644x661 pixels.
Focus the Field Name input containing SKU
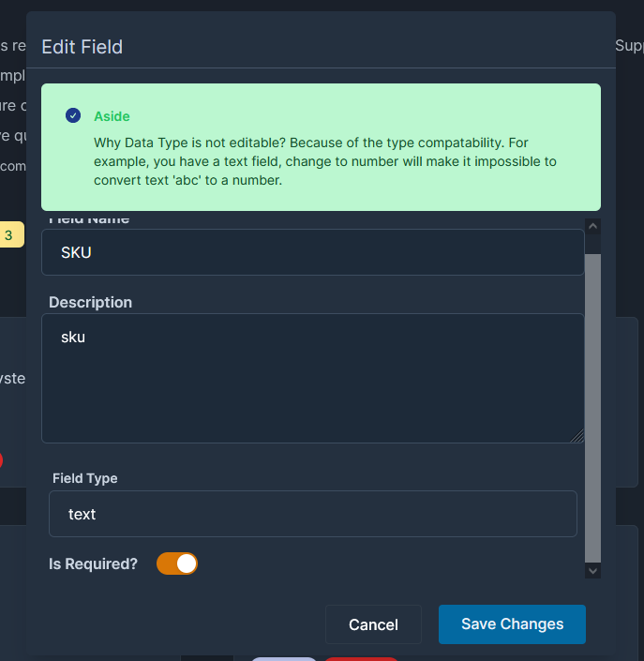tap(313, 252)
